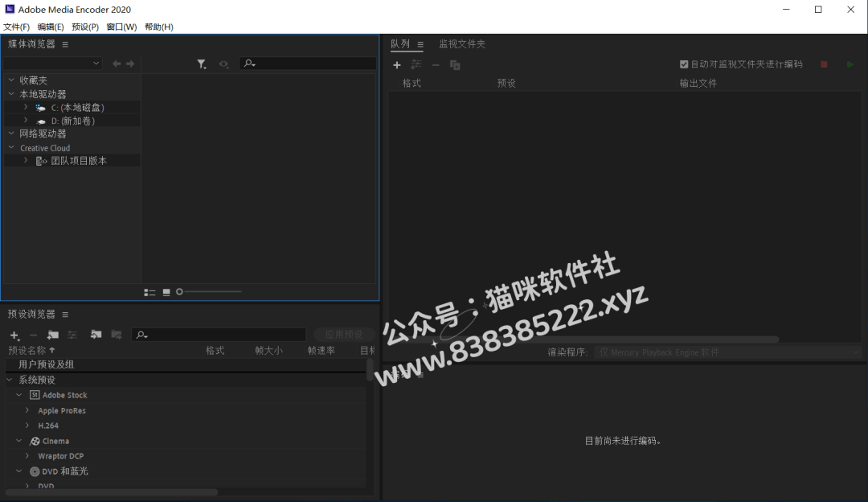Open the 预设(P) menu

click(x=85, y=27)
